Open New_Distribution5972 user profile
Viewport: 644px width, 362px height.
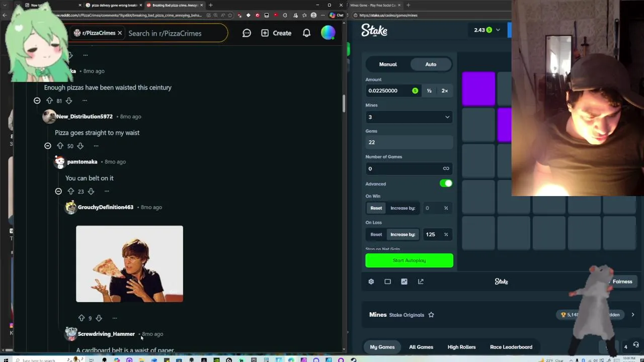pos(85,116)
